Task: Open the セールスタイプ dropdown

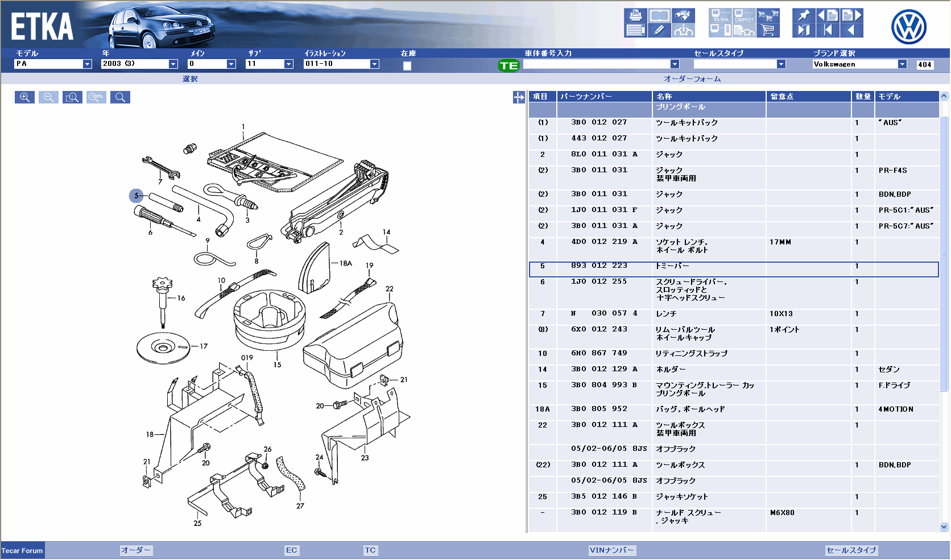Action: point(739,64)
